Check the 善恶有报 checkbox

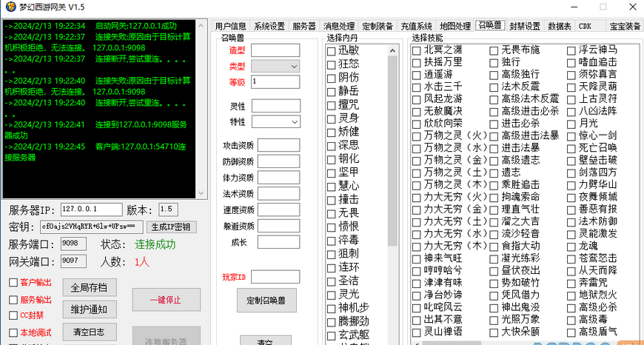571,210
